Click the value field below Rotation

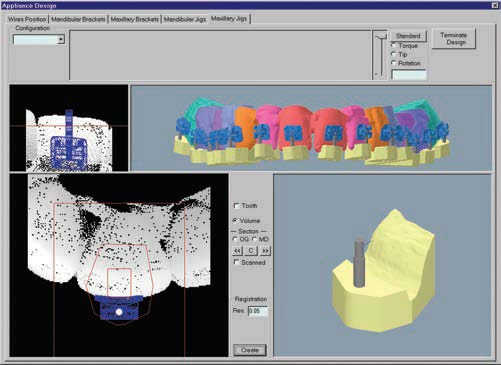click(409, 75)
